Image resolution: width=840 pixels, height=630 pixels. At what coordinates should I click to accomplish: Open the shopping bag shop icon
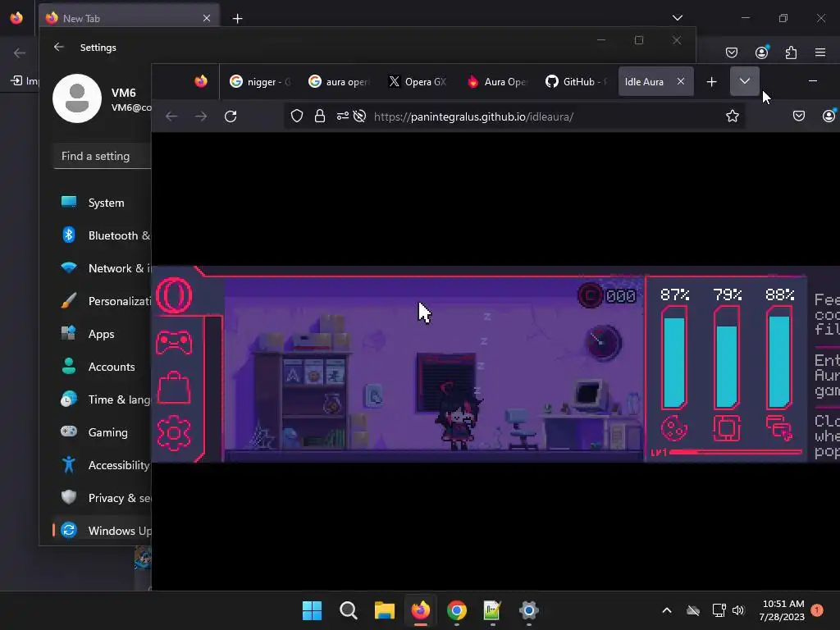click(174, 387)
